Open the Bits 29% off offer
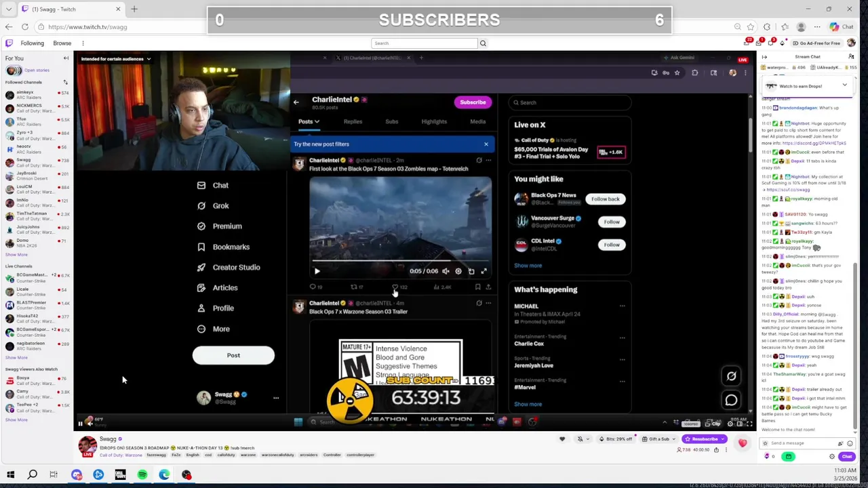Screen dimensions: 868x488 [617, 439]
